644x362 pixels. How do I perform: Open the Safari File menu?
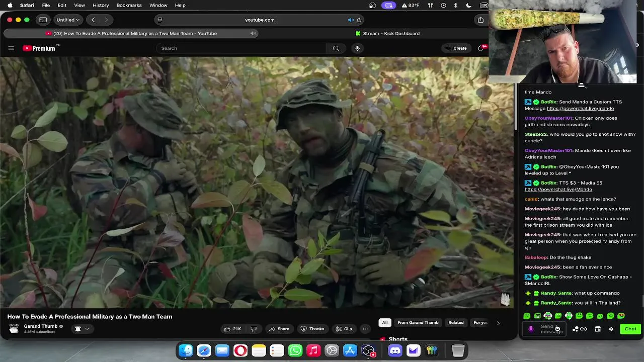tap(46, 5)
